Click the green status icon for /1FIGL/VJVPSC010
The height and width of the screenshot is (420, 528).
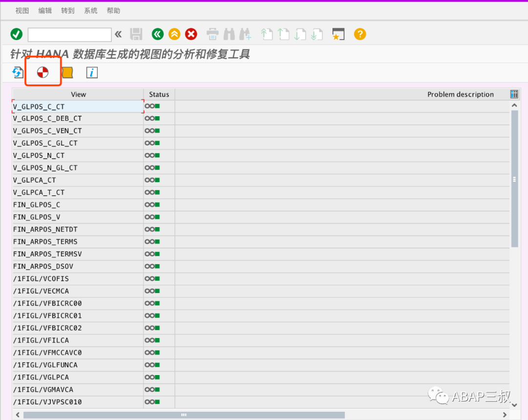coord(152,402)
